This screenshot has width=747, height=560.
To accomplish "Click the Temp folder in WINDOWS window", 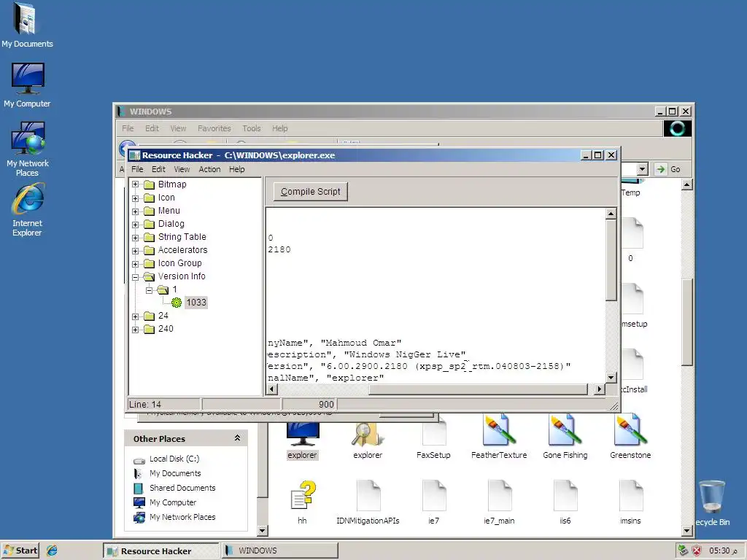I will pyautogui.click(x=631, y=188).
